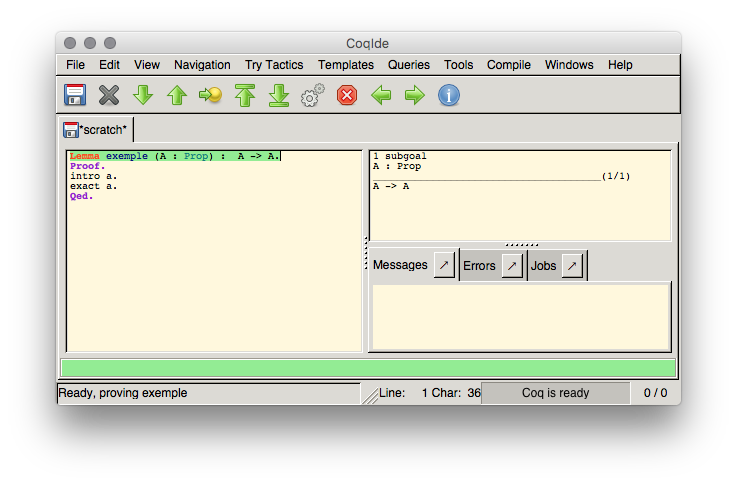Click floppy icon on the scratch tab
Viewport: 737px width, 485px height.
pos(71,130)
